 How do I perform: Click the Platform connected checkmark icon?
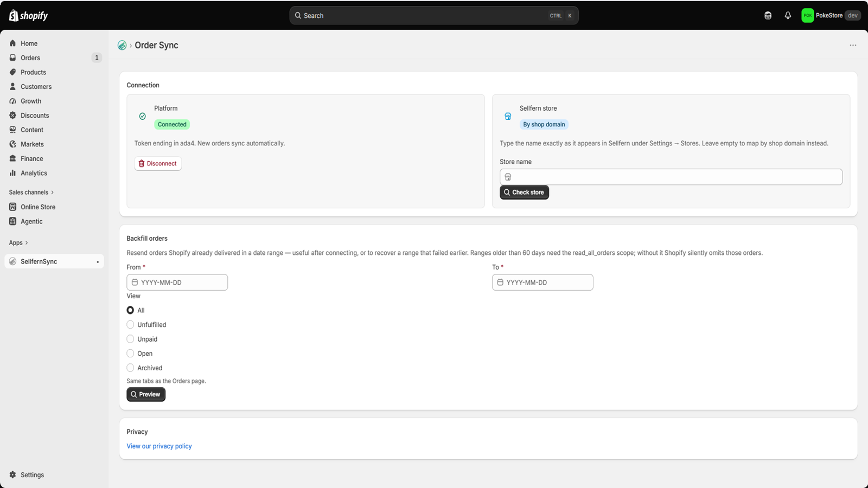143,117
